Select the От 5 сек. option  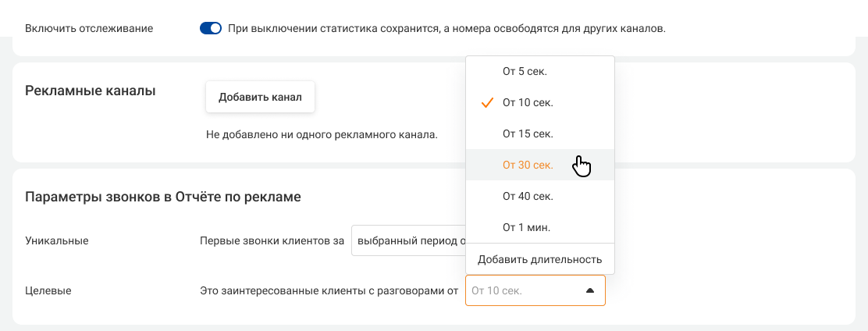[525, 71]
